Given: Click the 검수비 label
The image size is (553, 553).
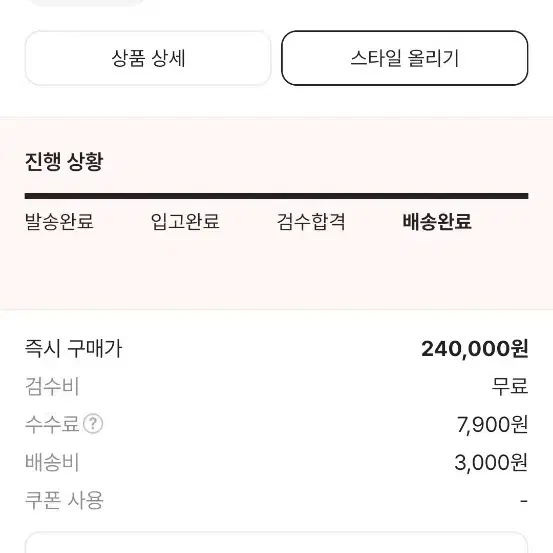Looking at the screenshot, I should coord(52,386).
